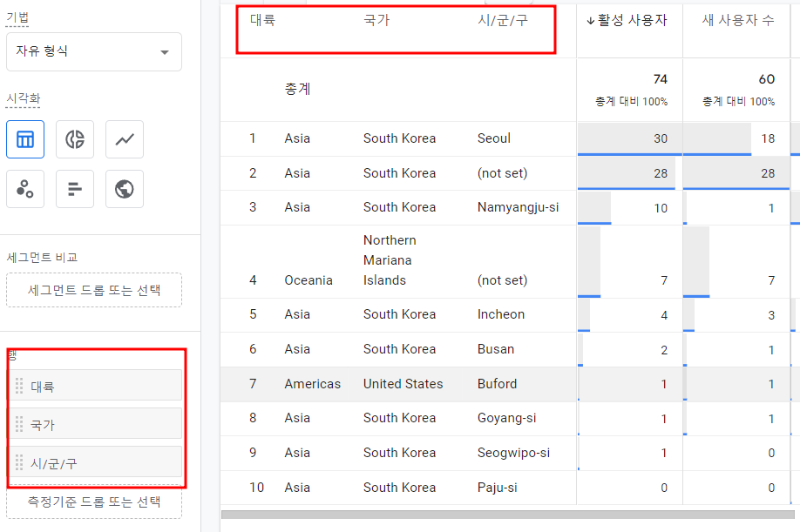Click the 세그먼트 드롭 또는 선택 box
The image size is (800, 532).
point(94,290)
